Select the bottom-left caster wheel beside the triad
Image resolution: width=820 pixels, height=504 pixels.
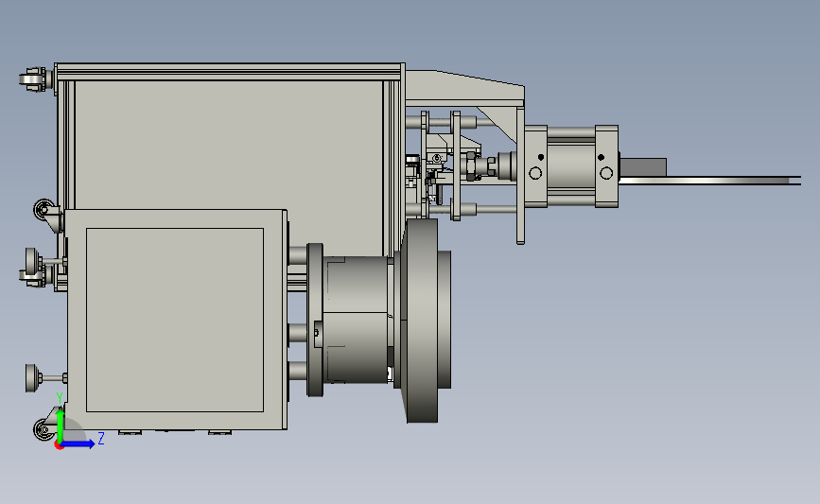point(44,429)
